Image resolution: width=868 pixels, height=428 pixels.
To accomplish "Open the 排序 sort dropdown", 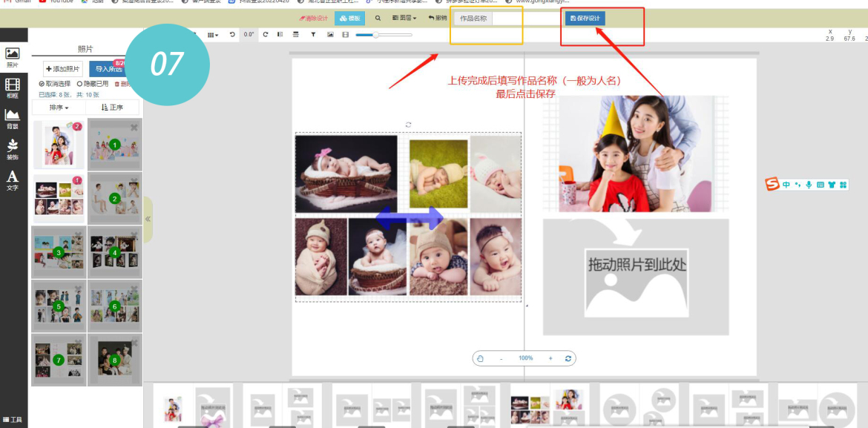I will 59,108.
